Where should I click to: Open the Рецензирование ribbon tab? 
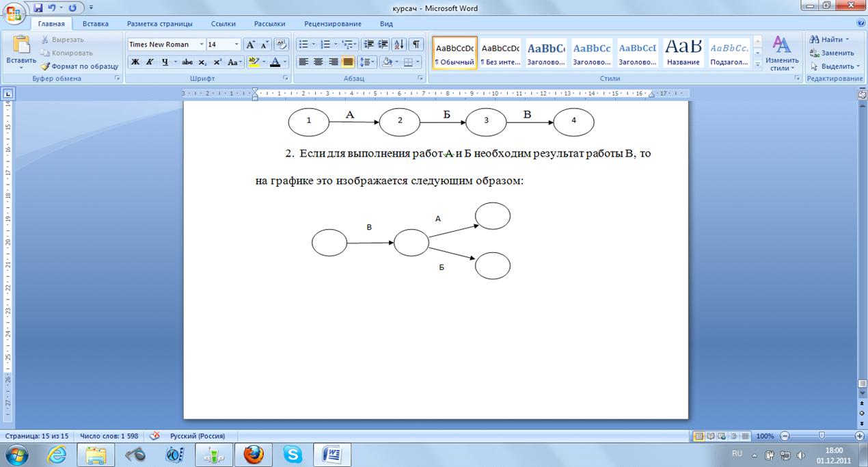point(333,24)
